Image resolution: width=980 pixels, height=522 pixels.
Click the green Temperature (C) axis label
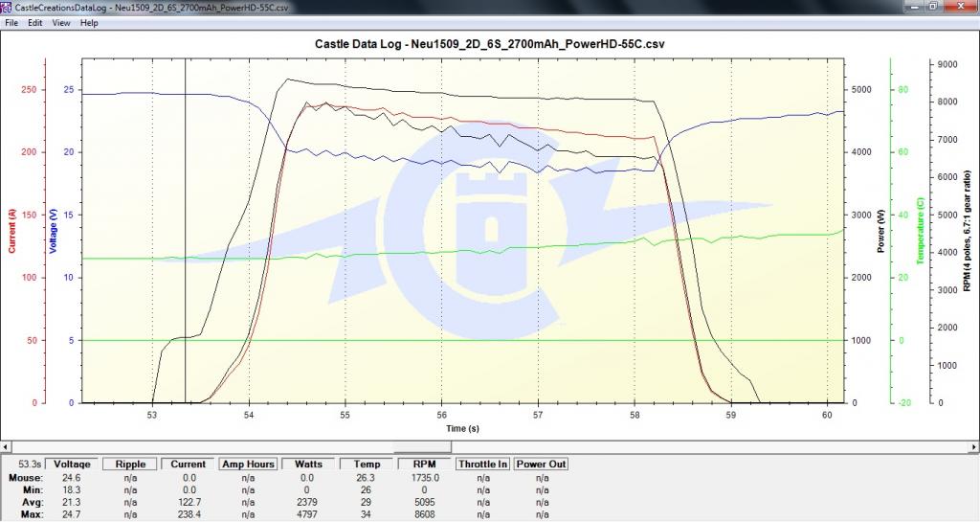click(920, 230)
